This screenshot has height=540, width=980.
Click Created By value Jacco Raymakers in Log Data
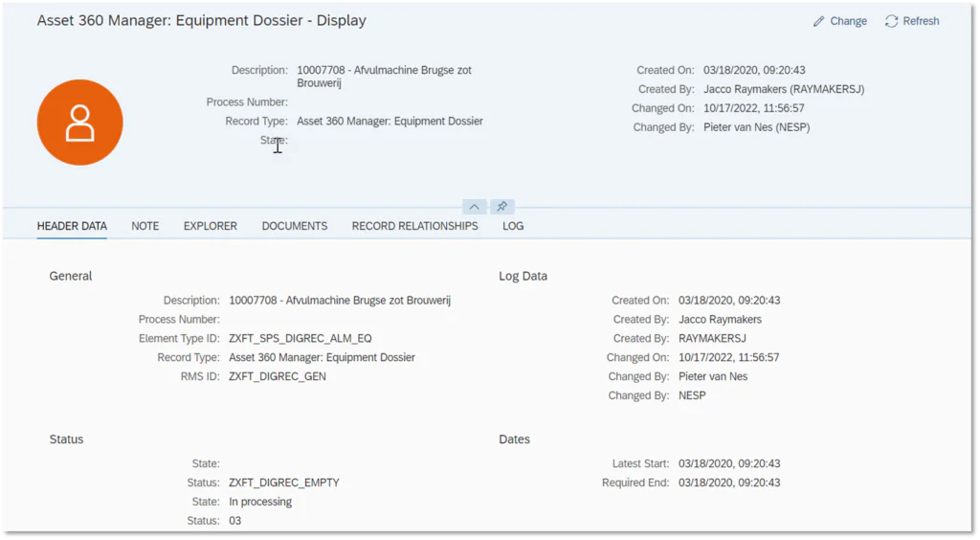tap(720, 320)
